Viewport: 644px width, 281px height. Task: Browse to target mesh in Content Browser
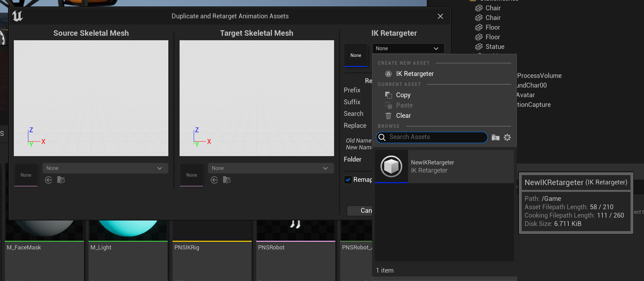pos(227,180)
